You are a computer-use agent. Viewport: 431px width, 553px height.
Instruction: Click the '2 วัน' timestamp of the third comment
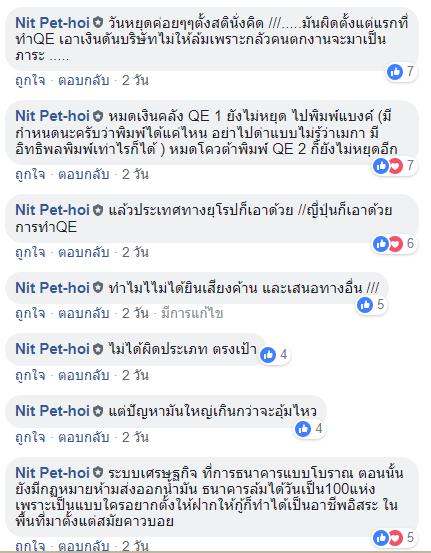click(x=135, y=252)
